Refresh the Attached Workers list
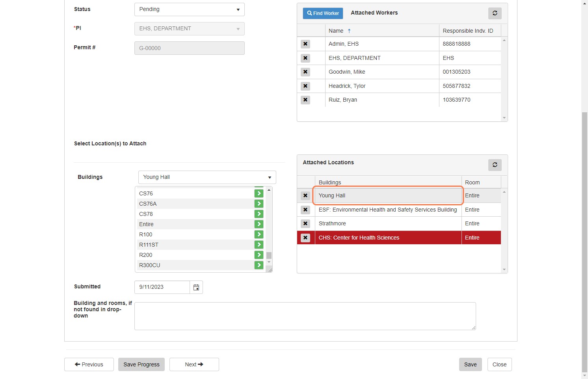588x379 pixels. tap(495, 13)
